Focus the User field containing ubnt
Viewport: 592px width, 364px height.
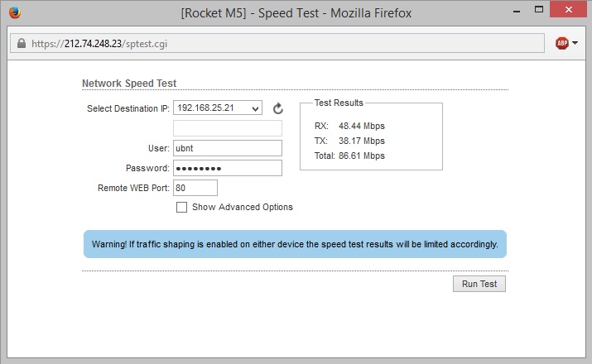point(228,148)
